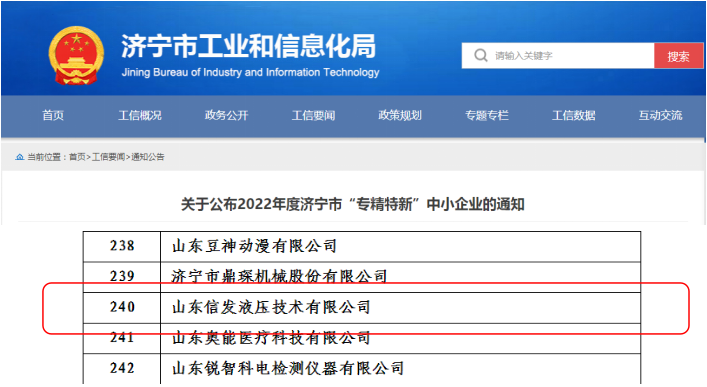Open the 工信数据 navigation item
The image size is (707, 387).
[x=574, y=115]
